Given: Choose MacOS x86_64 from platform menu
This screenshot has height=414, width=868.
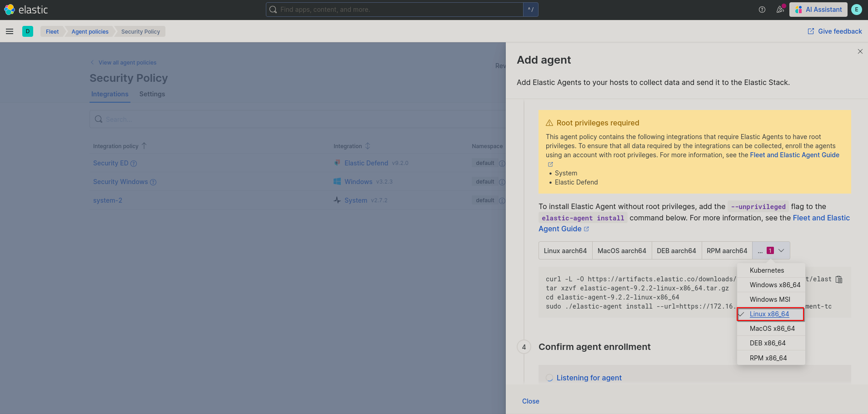Looking at the screenshot, I should [771, 329].
